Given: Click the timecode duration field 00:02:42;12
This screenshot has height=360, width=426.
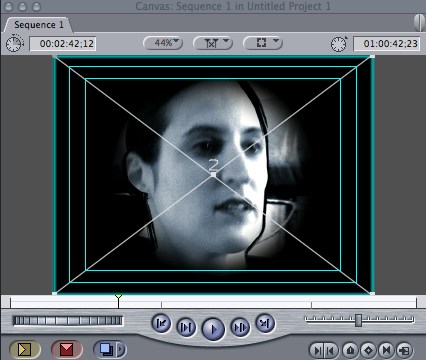Looking at the screenshot, I should [63, 44].
